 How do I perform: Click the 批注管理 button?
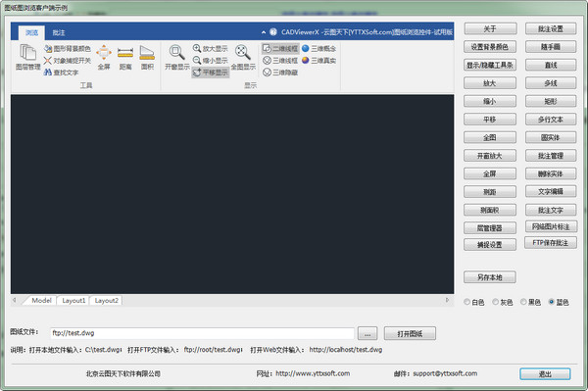551,155
